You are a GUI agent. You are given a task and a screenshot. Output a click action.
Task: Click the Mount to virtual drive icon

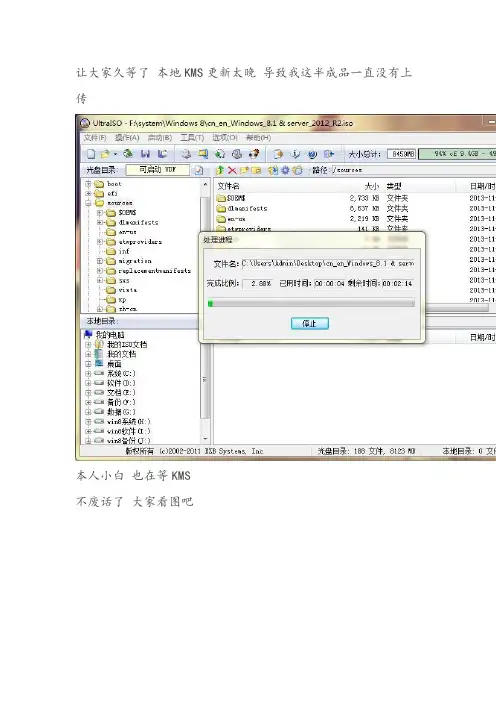coord(237,154)
